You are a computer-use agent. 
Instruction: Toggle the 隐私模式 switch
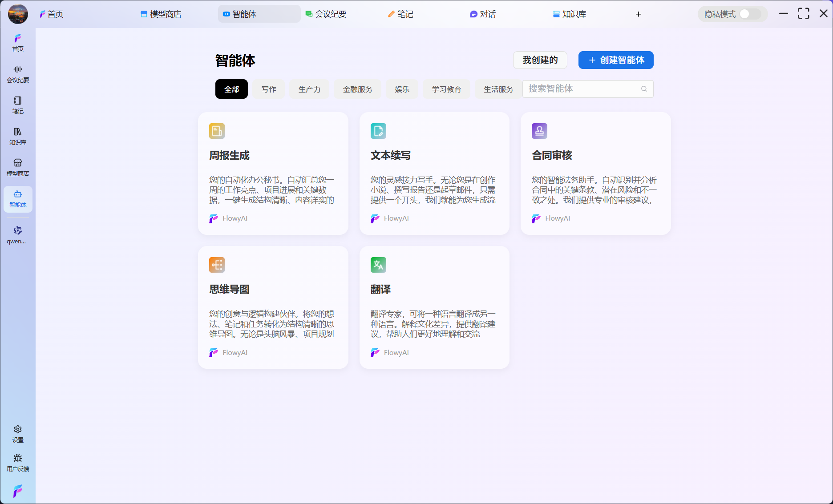click(749, 14)
